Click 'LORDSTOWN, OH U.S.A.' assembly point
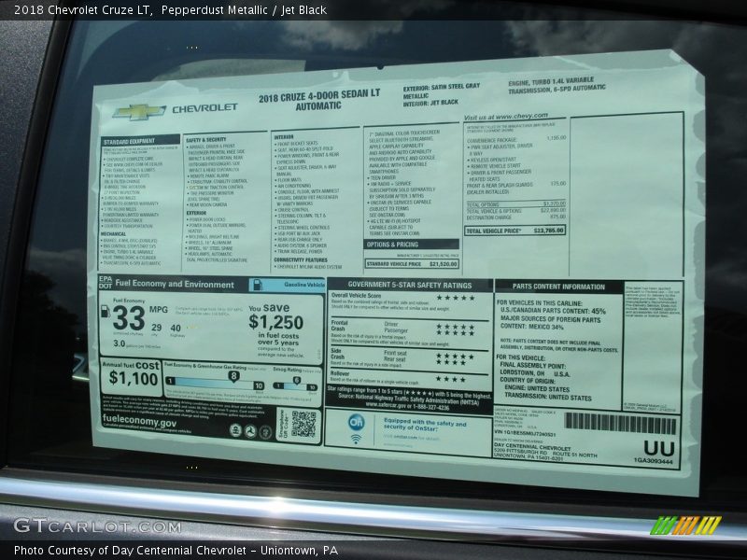 point(534,374)
